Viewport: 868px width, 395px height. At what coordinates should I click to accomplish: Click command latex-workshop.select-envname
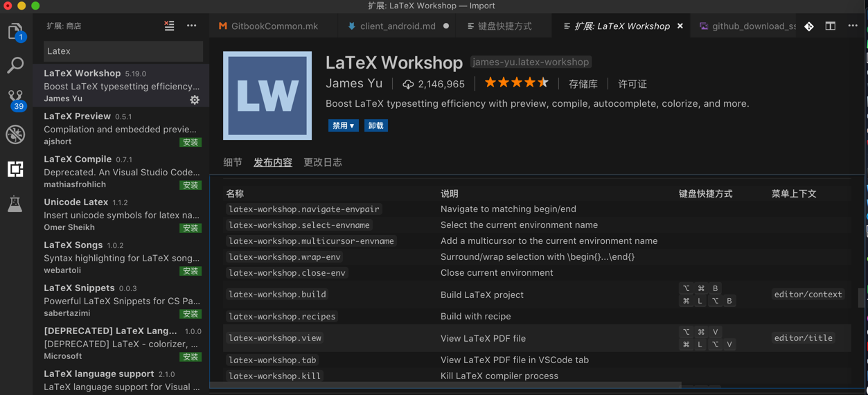(x=299, y=225)
